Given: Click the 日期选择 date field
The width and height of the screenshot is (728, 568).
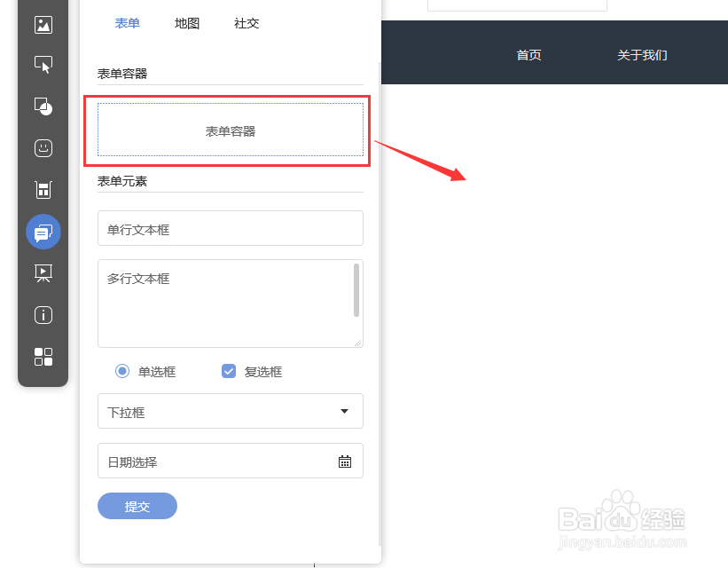Looking at the screenshot, I should (231, 461).
